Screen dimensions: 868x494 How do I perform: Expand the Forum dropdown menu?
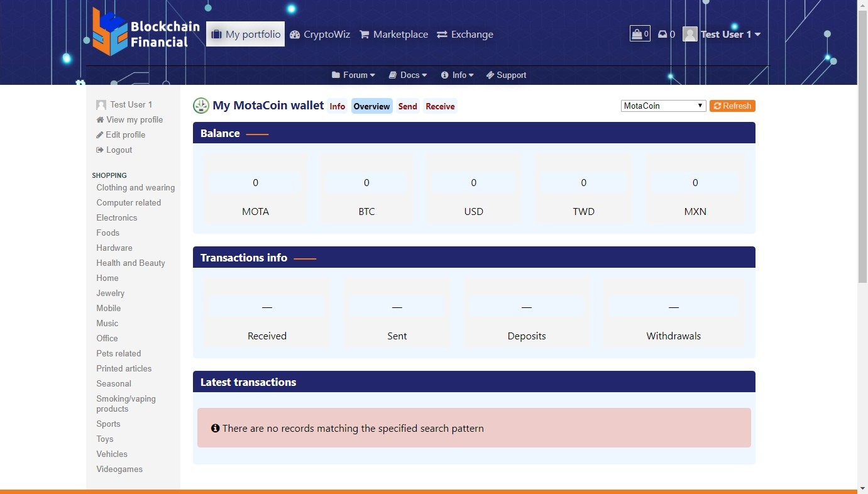353,75
